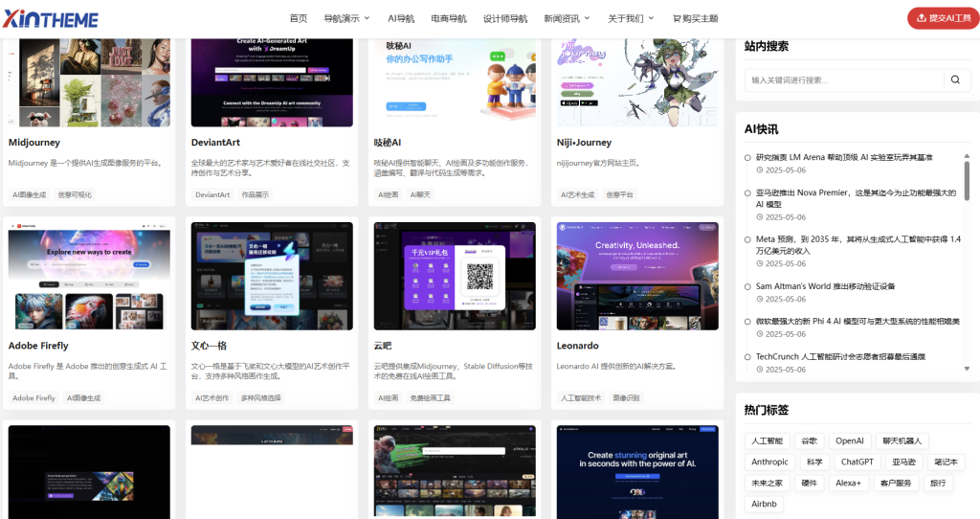The height and width of the screenshot is (519, 980).
Task: Open the 云吧 card thumbnail
Action: (x=455, y=276)
